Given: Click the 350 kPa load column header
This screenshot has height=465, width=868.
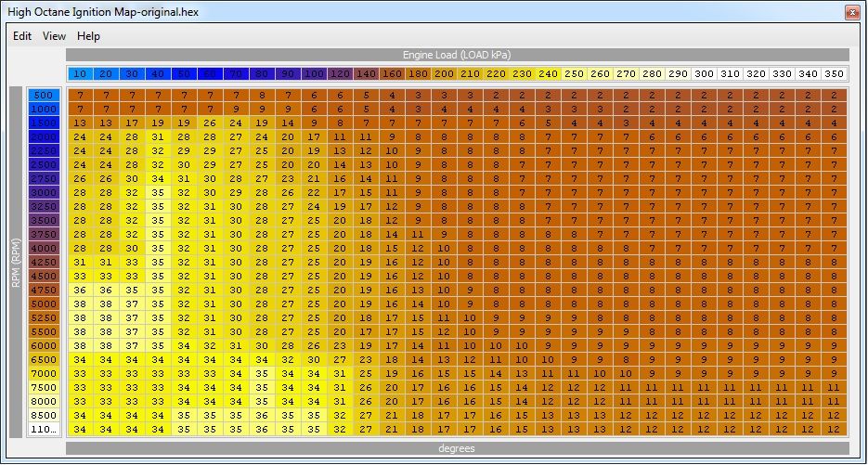Looking at the screenshot, I should coord(835,73).
